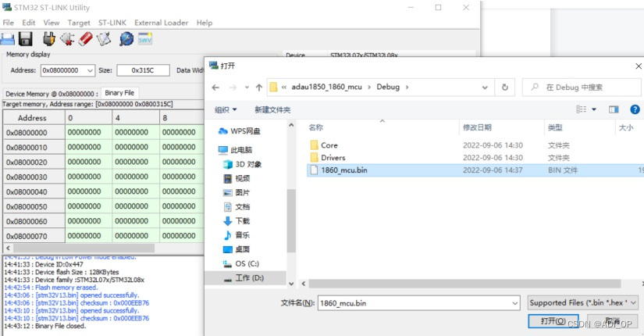Select the 1860_mcu.bin file
644x336 pixels.
click(475, 170)
